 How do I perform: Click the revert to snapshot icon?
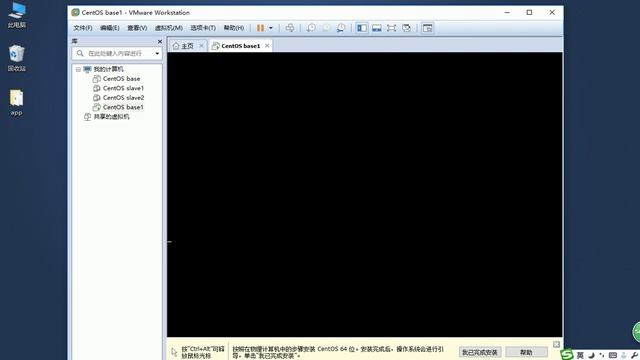pos(326,28)
